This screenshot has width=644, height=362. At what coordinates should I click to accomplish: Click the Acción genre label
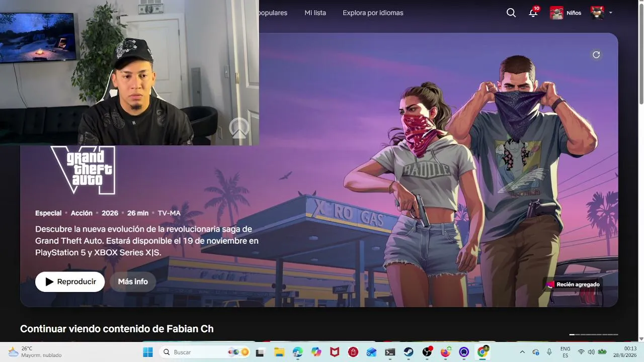(x=82, y=213)
